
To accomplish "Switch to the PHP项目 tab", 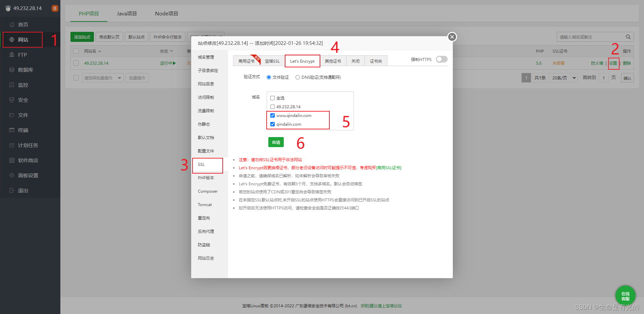I will coord(89,14).
